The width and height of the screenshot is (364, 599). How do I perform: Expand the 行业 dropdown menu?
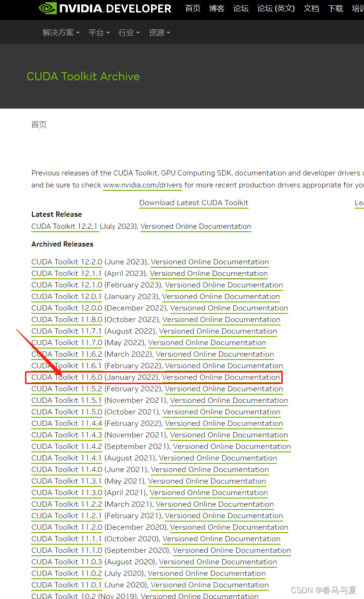pyautogui.click(x=129, y=32)
